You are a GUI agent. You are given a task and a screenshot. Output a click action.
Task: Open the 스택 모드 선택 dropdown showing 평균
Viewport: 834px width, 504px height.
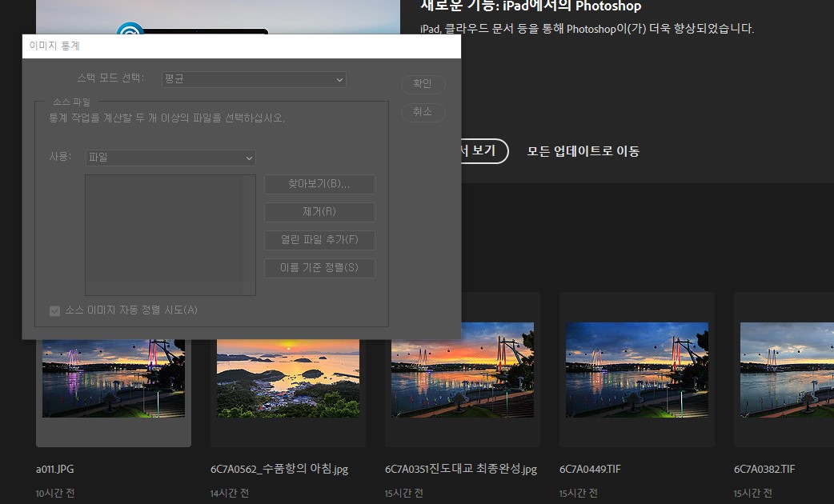pos(254,79)
